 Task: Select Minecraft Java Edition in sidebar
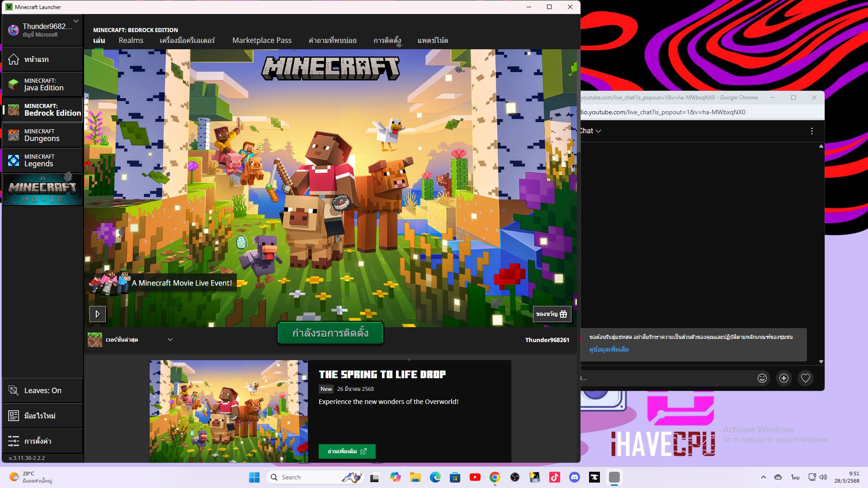[x=42, y=84]
